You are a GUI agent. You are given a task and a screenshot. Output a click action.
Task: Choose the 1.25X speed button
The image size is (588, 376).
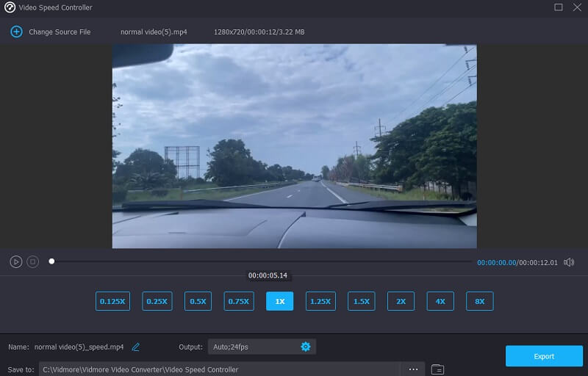point(320,301)
